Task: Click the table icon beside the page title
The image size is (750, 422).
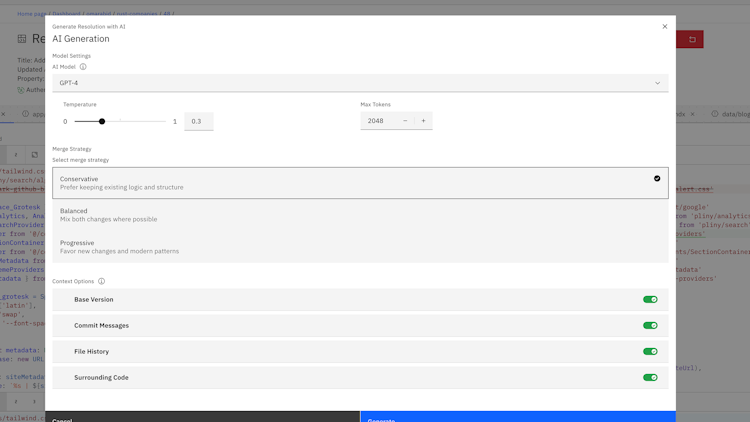Action: click(22, 39)
